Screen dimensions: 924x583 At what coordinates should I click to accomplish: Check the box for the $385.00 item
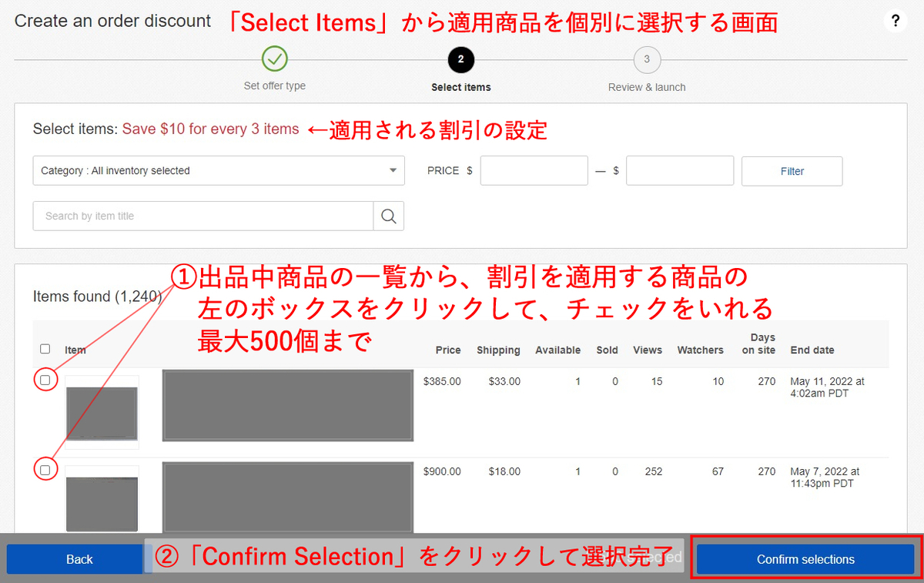[45, 380]
